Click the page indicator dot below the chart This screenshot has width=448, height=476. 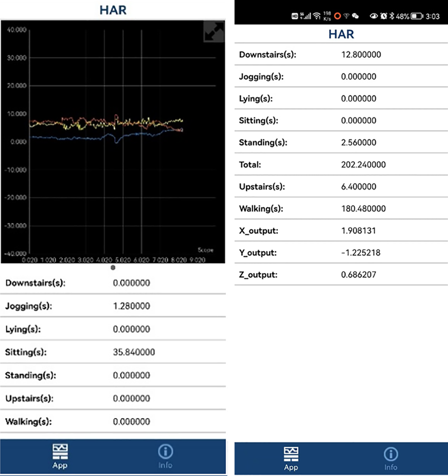point(113,267)
